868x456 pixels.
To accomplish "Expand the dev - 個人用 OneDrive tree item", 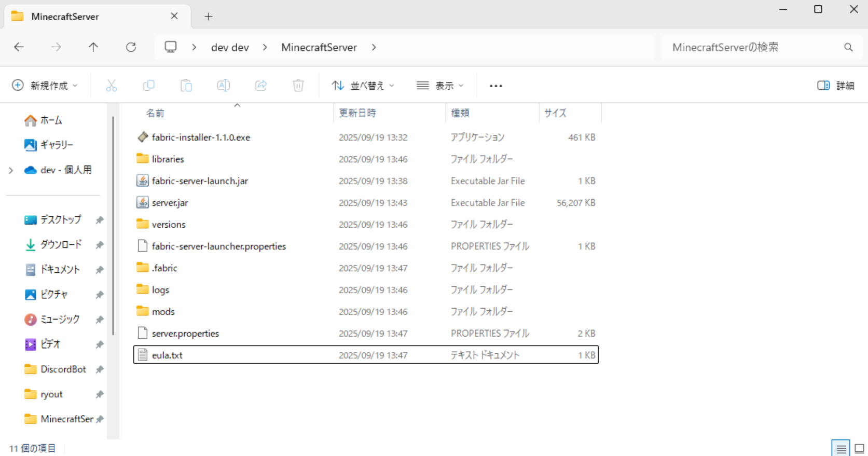I will point(11,170).
